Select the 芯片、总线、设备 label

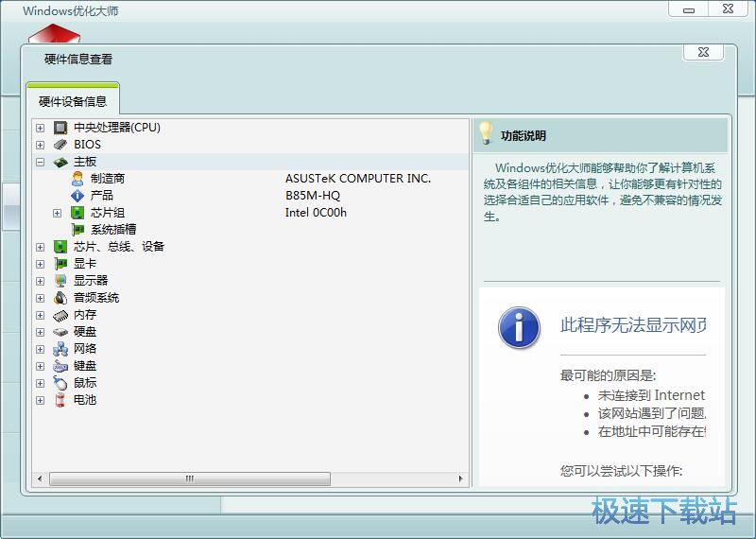(x=119, y=247)
